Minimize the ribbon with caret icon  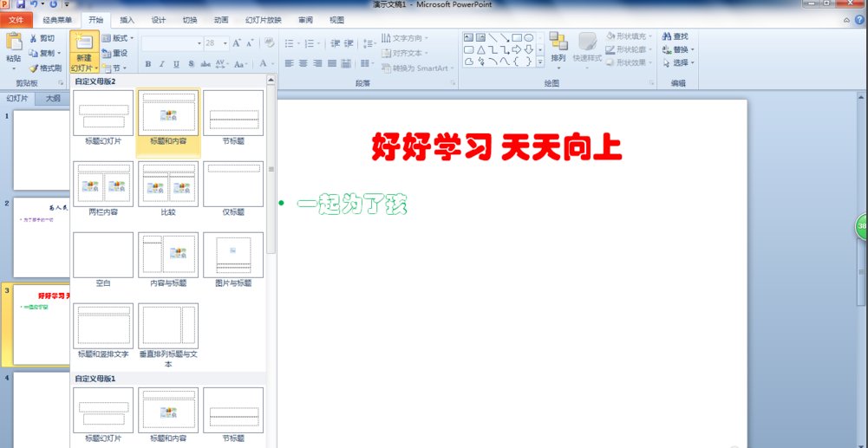pyautogui.click(x=847, y=21)
